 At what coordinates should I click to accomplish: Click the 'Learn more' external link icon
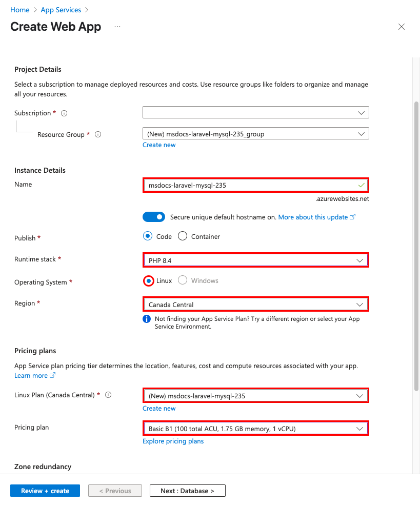(51, 375)
